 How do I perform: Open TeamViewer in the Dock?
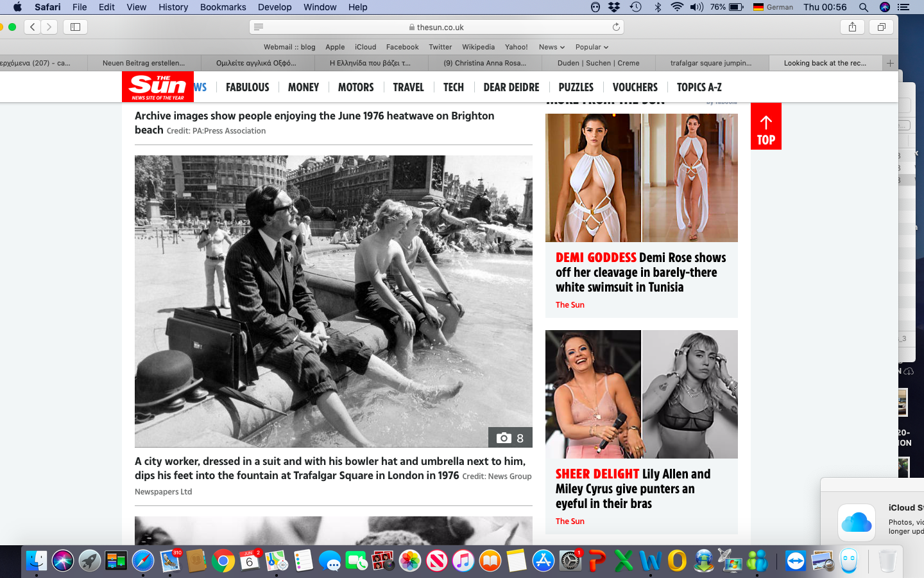click(x=795, y=561)
